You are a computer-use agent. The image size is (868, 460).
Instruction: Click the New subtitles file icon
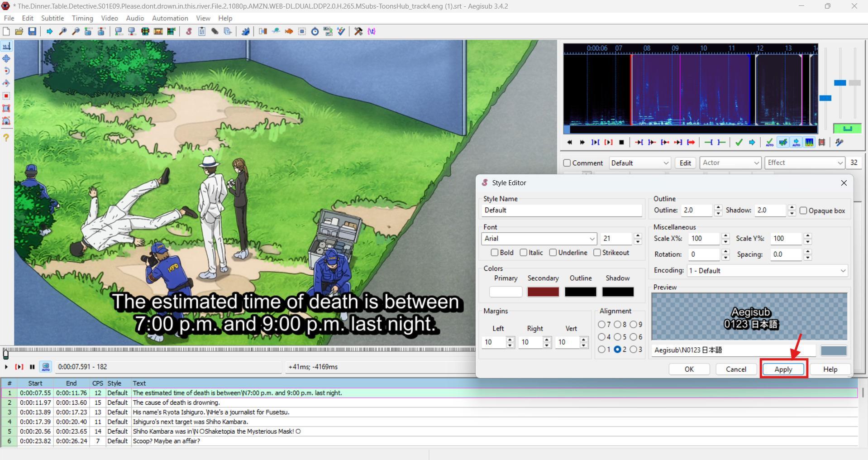[6, 31]
